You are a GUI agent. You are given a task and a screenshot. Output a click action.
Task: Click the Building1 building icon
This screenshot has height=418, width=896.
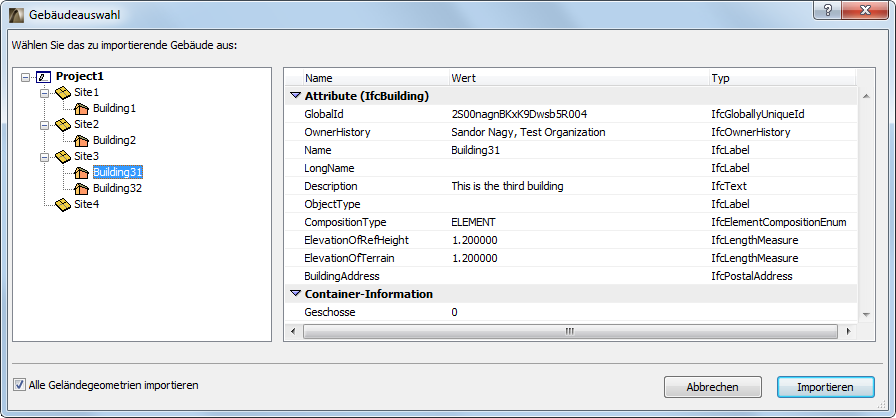pyautogui.click(x=82, y=108)
